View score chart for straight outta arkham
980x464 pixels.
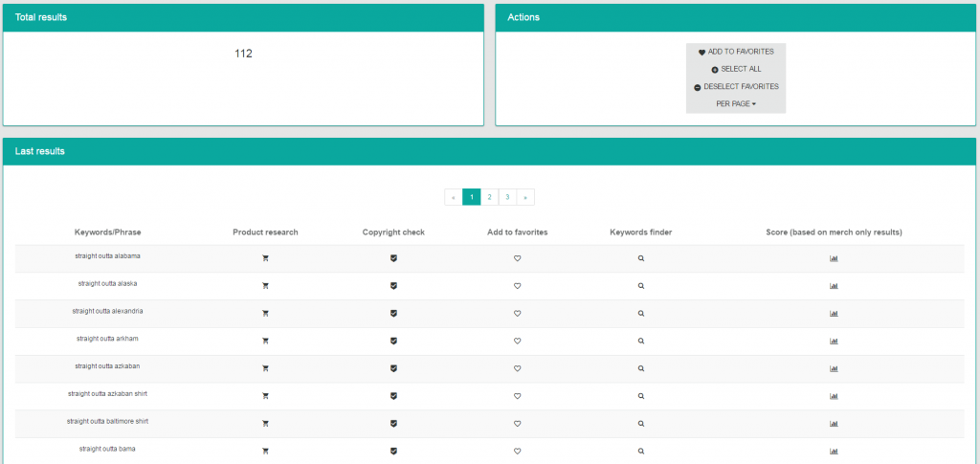point(834,341)
